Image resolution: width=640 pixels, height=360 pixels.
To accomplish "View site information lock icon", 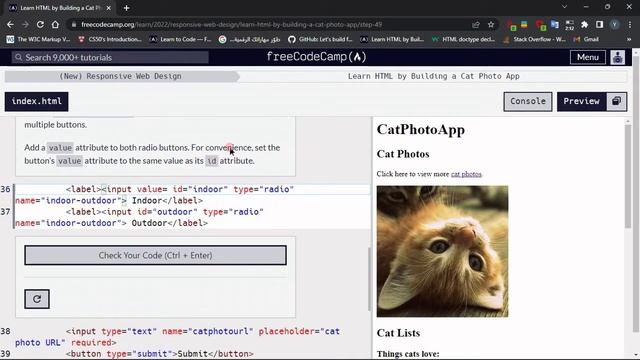I will [x=73, y=24].
